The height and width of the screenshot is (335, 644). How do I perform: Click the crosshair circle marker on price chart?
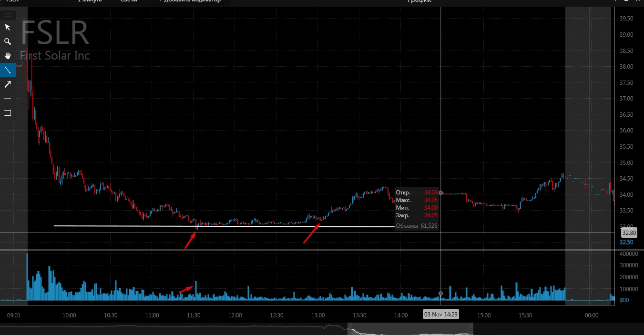coord(441,193)
